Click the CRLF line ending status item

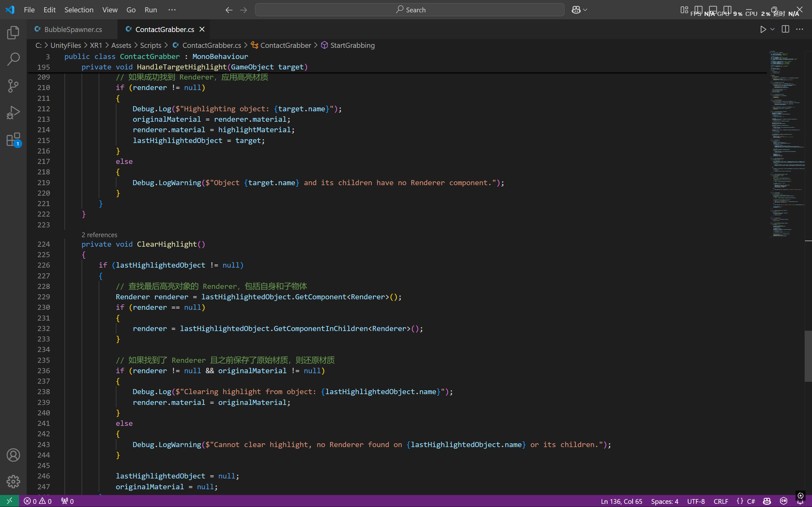click(x=720, y=501)
